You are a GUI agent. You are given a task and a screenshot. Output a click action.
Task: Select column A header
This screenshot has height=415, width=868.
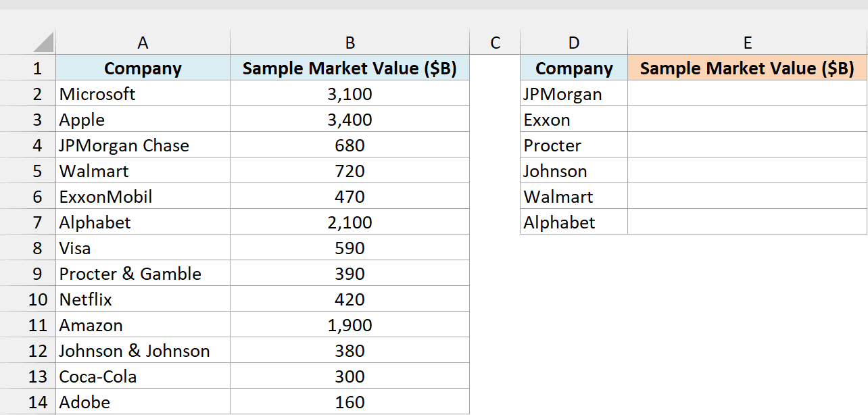[143, 43]
